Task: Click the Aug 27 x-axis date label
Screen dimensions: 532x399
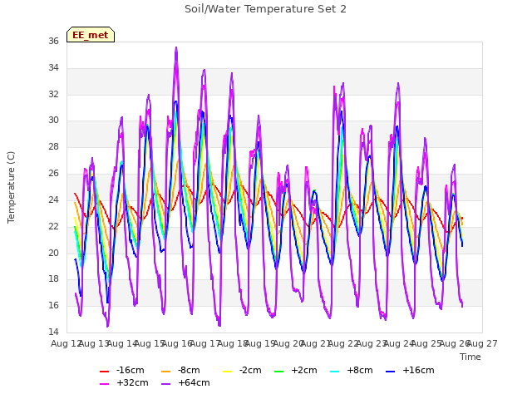Action: tap(482, 343)
